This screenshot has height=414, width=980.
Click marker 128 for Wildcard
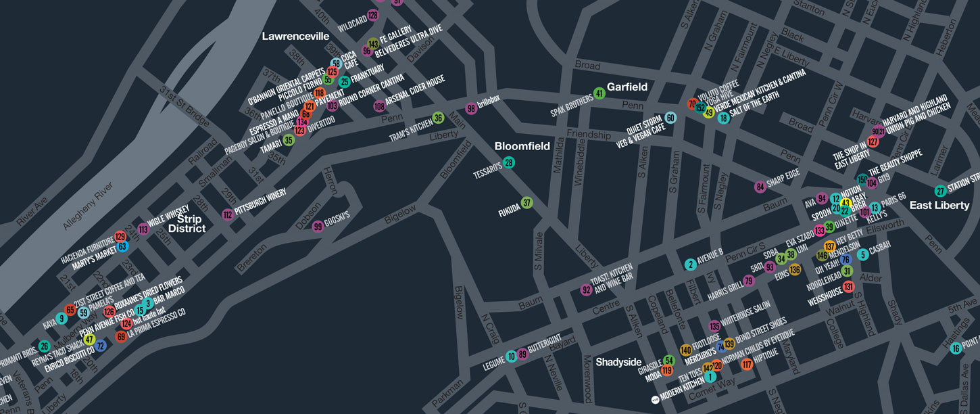(x=373, y=16)
